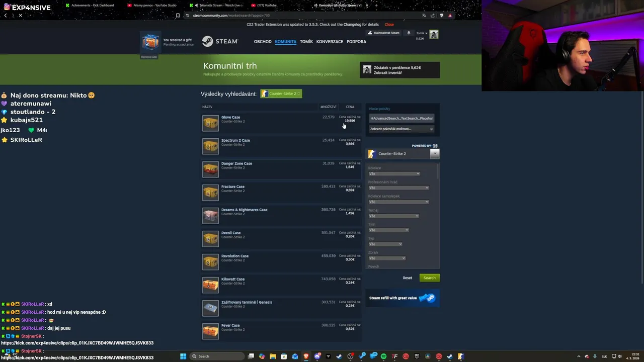The width and height of the screenshot is (644, 362).
Task: Open the Kolekce samolepek dropdown
Action: pyautogui.click(x=398, y=202)
